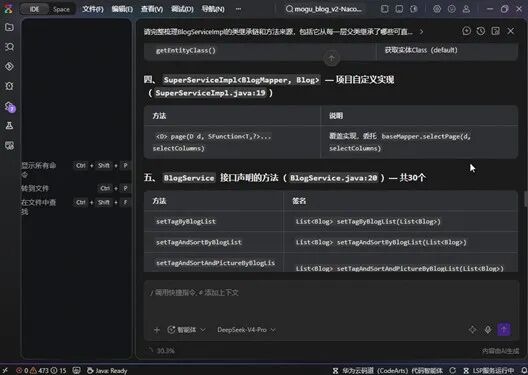
Task: Start a new chat with the plus bubble icon
Action: [x=466, y=31]
